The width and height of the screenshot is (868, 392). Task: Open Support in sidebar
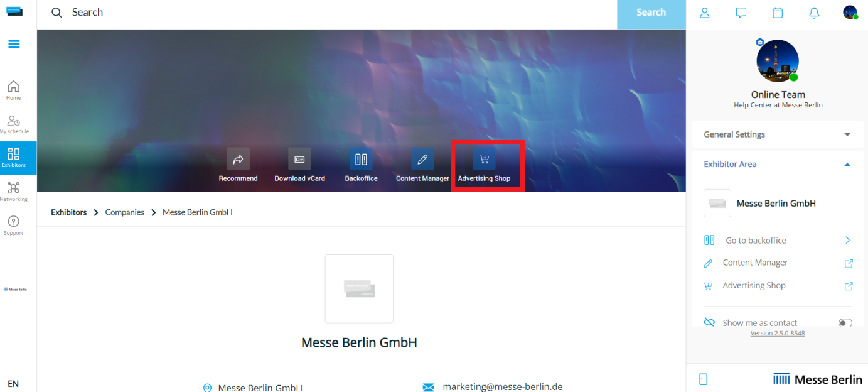(x=14, y=226)
